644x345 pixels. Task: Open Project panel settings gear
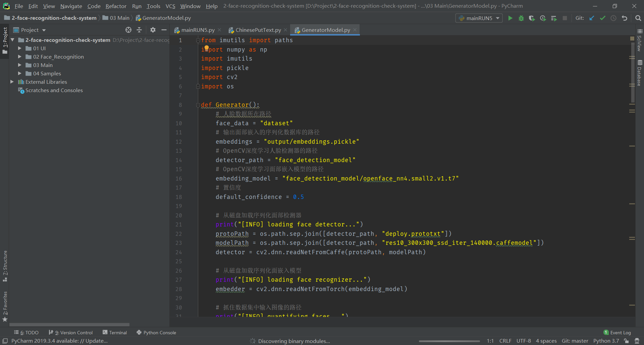tap(153, 30)
